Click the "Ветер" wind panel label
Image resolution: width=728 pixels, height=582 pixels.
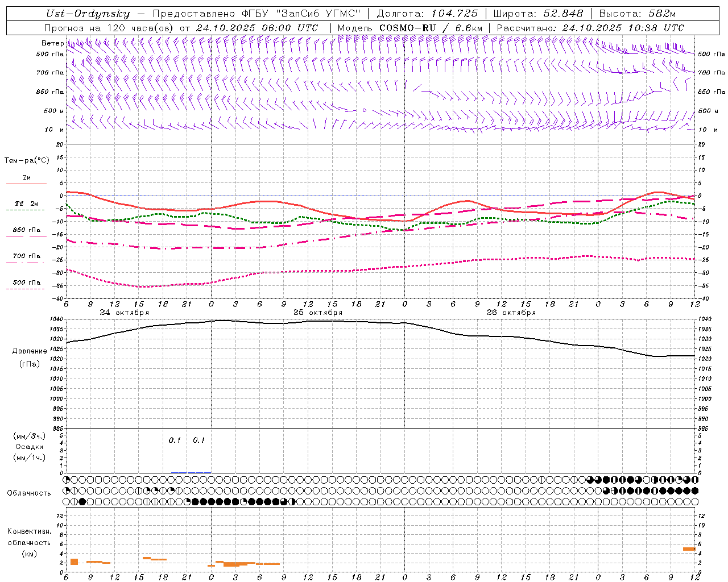52,43
